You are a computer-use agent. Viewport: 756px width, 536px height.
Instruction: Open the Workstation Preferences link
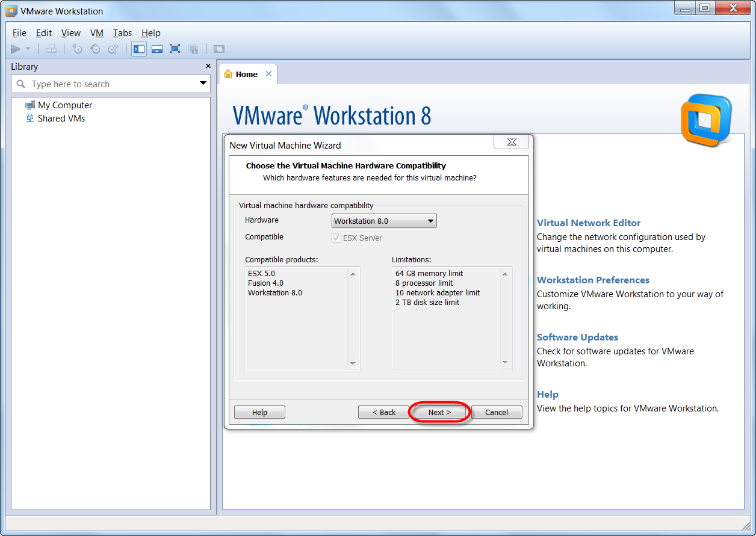[x=593, y=280]
